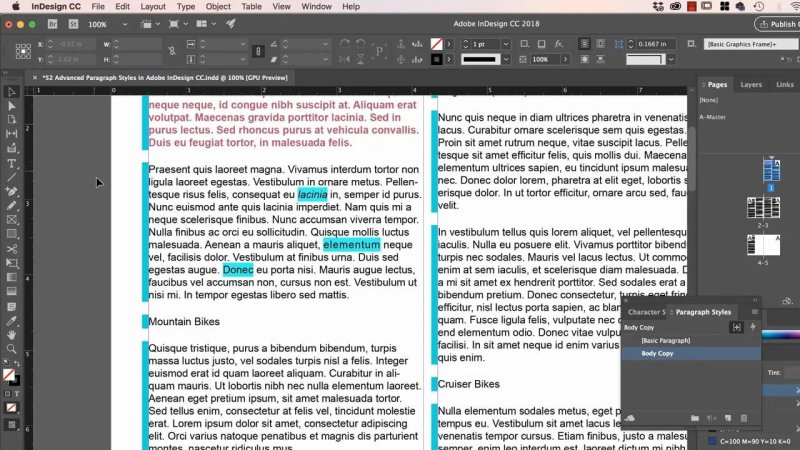Screen dimensions: 800x450
Task: Create new paragraph style icon
Action: click(x=728, y=418)
